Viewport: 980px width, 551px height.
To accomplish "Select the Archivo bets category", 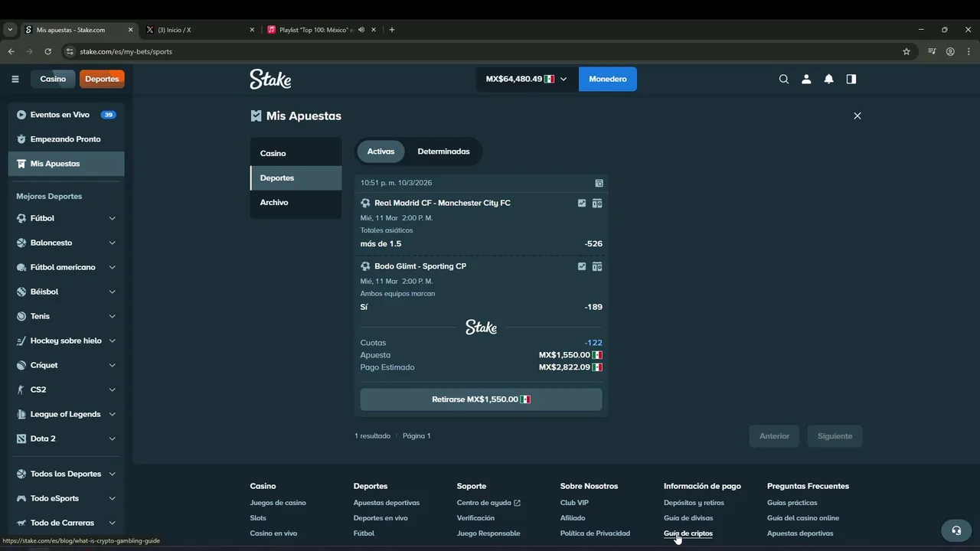I will (x=296, y=202).
